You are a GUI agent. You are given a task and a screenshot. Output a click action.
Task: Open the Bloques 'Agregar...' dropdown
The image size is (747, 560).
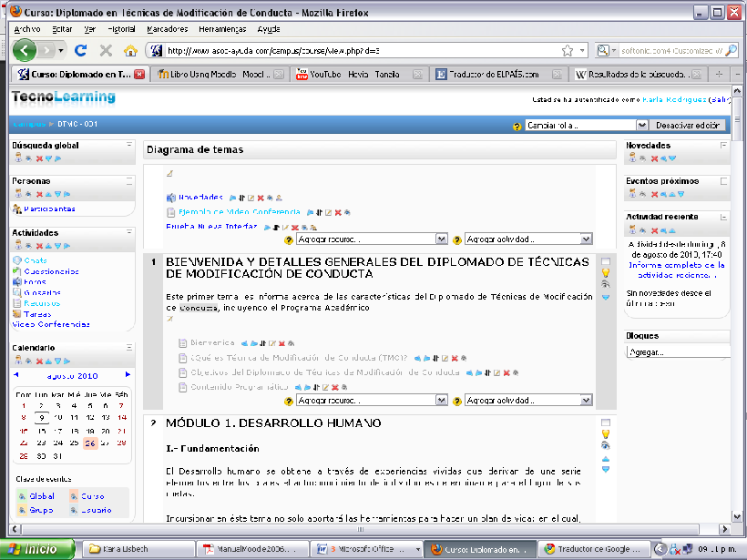pyautogui.click(x=678, y=352)
